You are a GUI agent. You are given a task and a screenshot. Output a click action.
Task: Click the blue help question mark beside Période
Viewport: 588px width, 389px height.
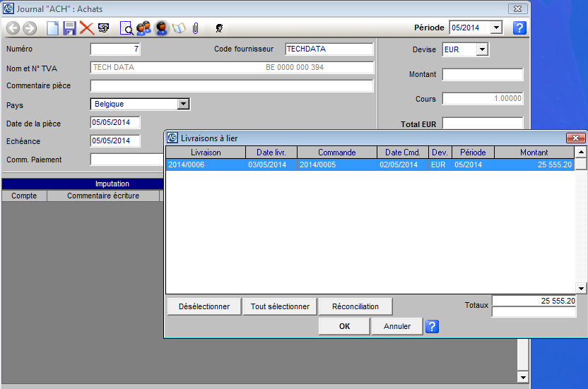tap(519, 28)
